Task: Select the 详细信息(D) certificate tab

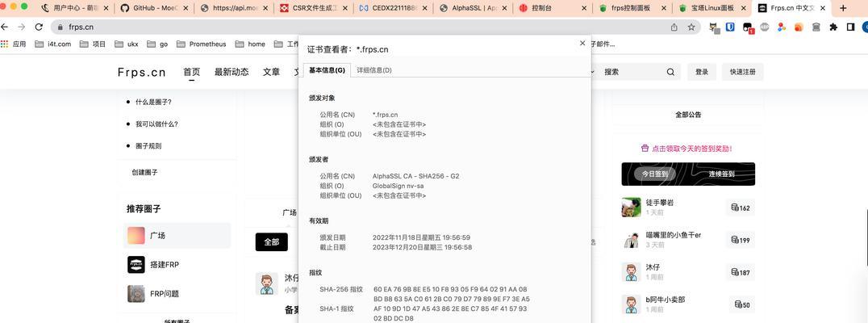Action: click(x=374, y=70)
